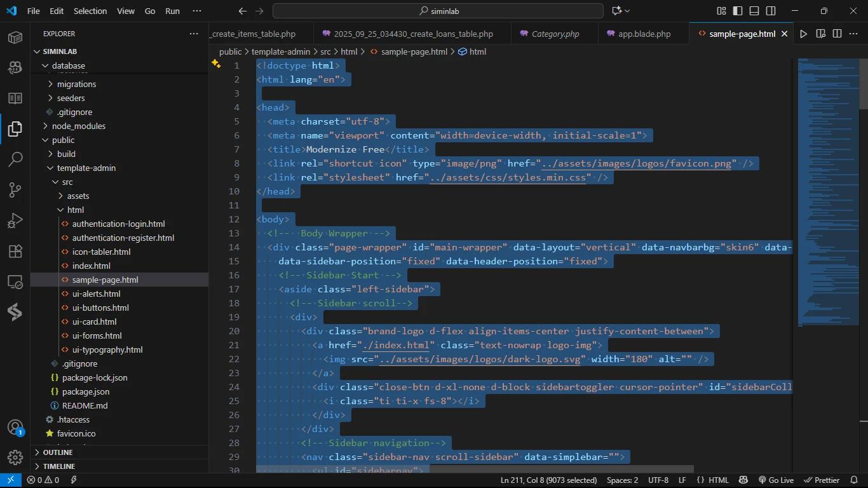Image resolution: width=868 pixels, height=488 pixels.
Task: Run the file with play icon
Action: [x=804, y=34]
